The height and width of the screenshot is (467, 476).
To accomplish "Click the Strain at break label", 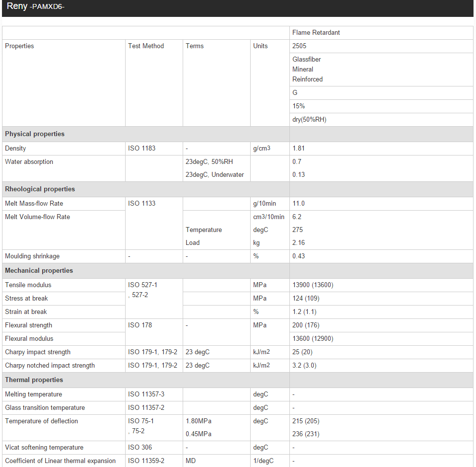I will (26, 311).
